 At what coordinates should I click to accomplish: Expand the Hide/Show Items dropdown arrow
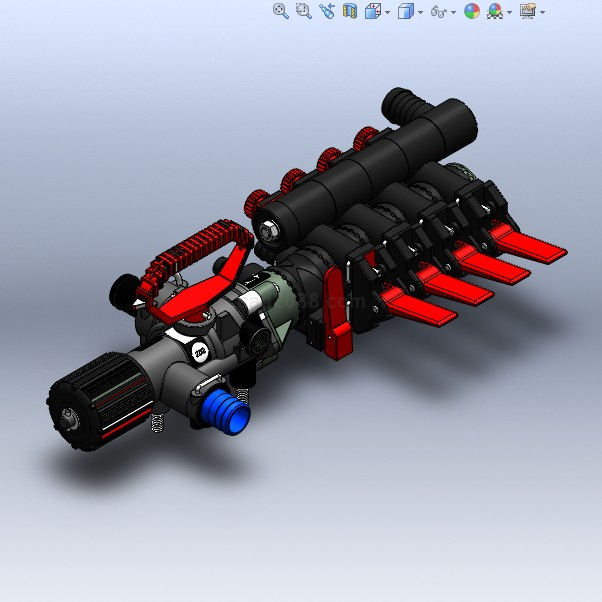[453, 12]
